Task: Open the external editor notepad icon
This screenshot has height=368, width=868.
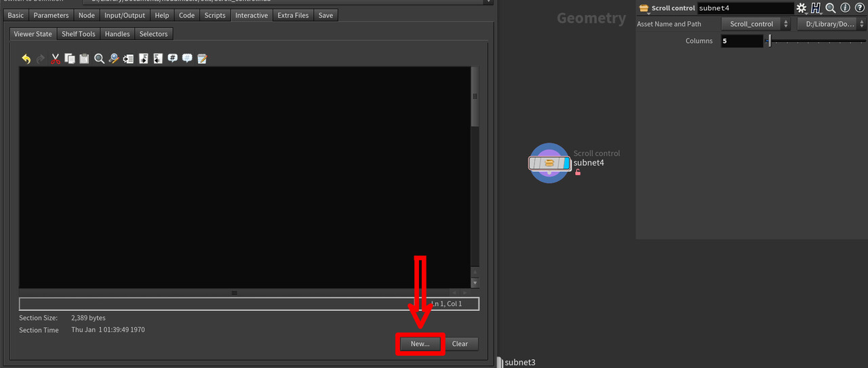Action: click(x=202, y=59)
